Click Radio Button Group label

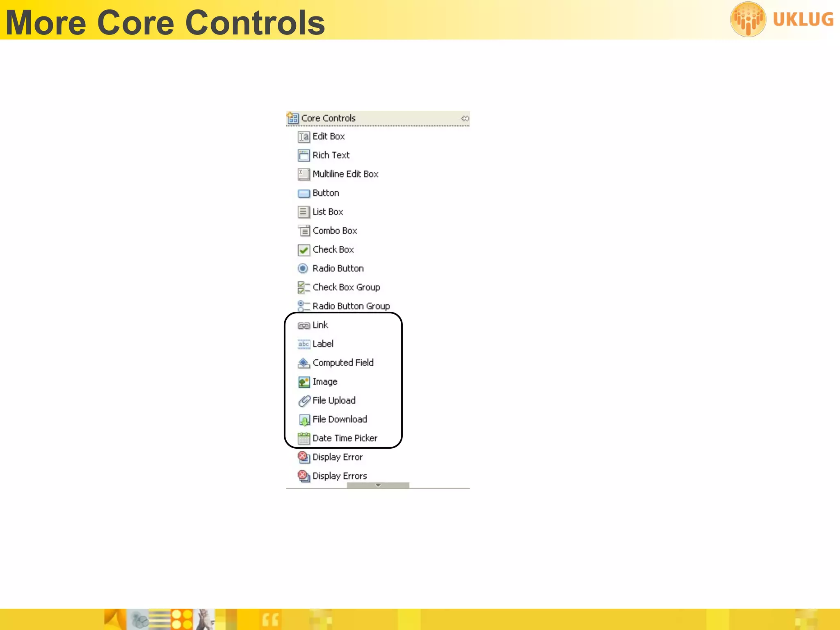point(351,306)
